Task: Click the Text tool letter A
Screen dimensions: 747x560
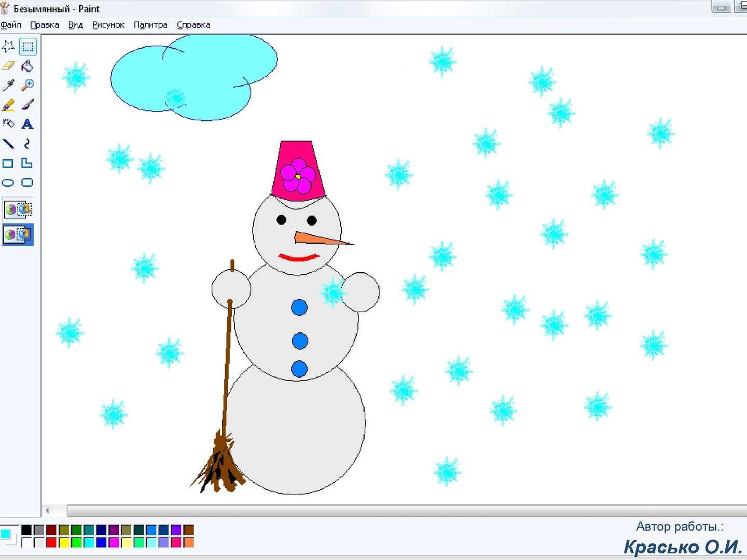Action: 27,124
